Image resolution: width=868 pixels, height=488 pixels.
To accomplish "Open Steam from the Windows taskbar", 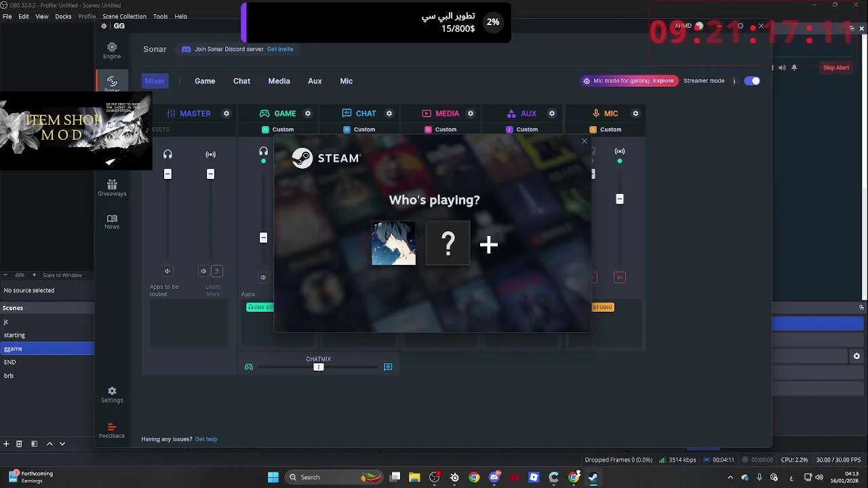I will (x=593, y=477).
